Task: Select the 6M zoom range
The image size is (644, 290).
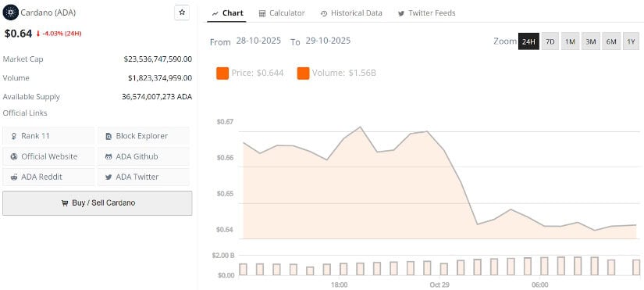Action: tap(611, 41)
